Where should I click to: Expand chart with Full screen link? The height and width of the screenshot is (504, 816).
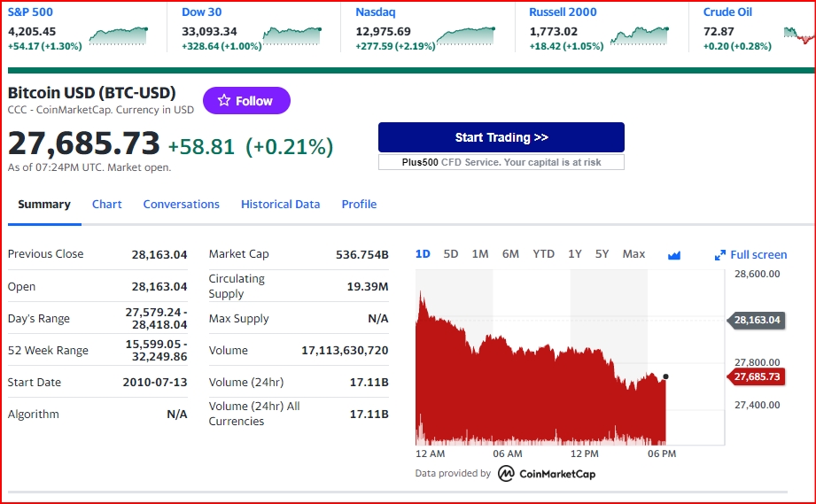point(750,255)
